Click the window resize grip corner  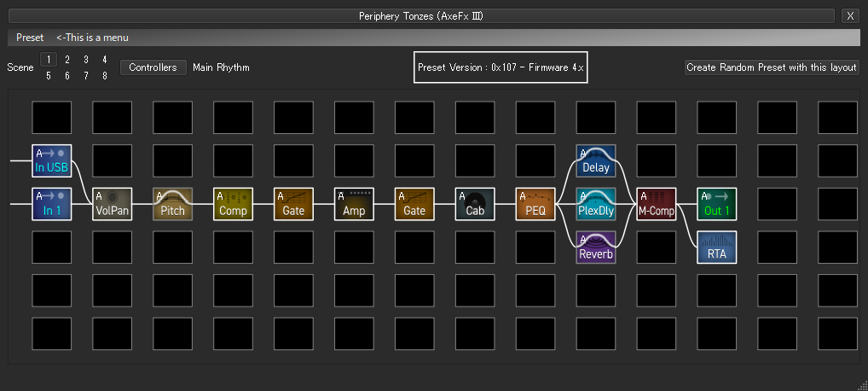(x=861, y=384)
